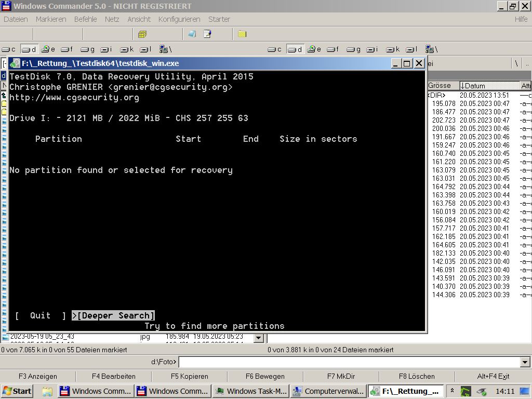Viewport: 532px width, 399px height.
Task: Open the Befehle menu
Action: pos(86,19)
